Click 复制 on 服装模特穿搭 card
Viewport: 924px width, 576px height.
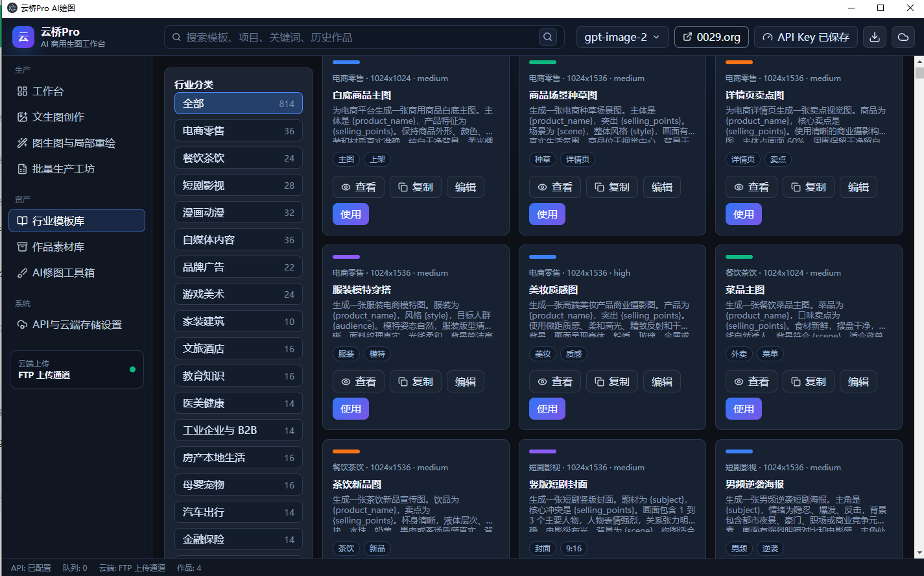click(x=416, y=381)
